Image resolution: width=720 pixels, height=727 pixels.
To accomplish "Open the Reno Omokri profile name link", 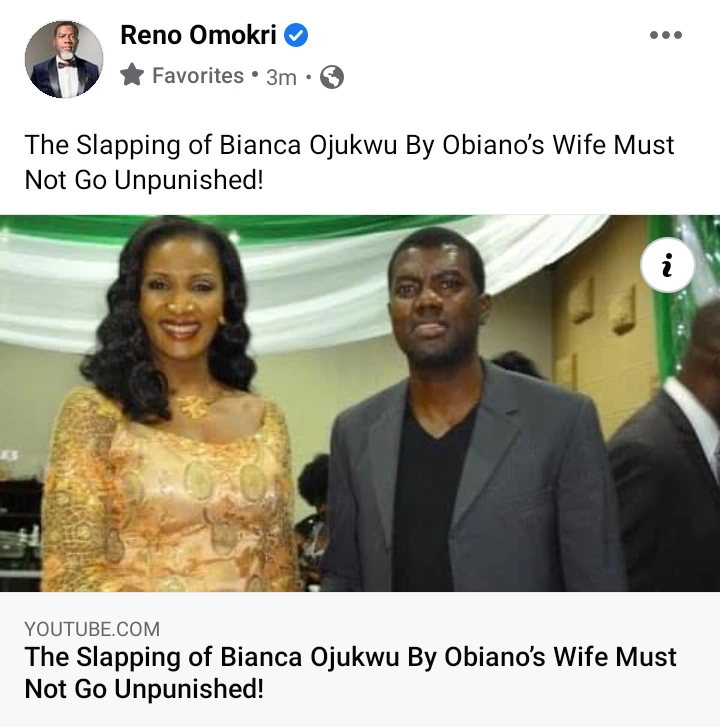I will pos(199,35).
